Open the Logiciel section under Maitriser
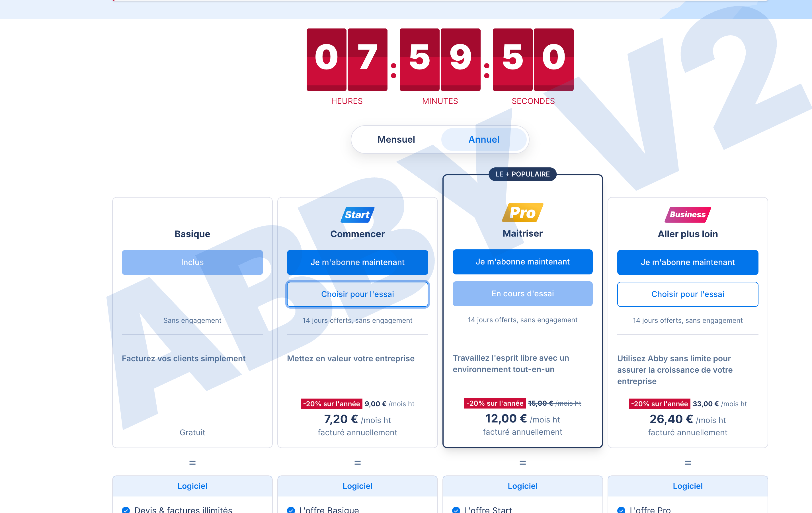 [x=522, y=486]
